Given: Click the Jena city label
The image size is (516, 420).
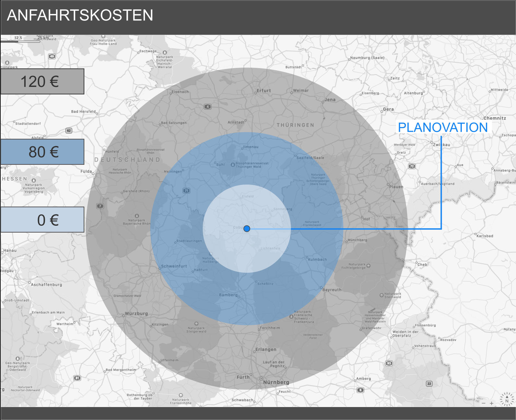Looking at the screenshot, I should [330, 100].
